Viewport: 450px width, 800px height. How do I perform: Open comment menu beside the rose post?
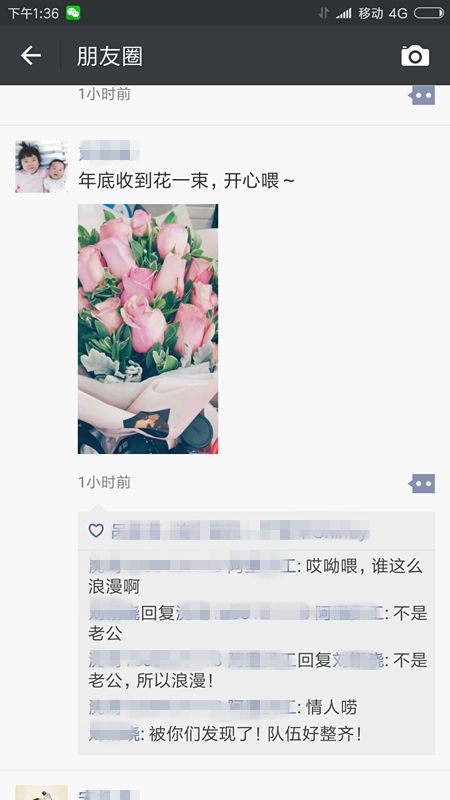click(x=422, y=483)
